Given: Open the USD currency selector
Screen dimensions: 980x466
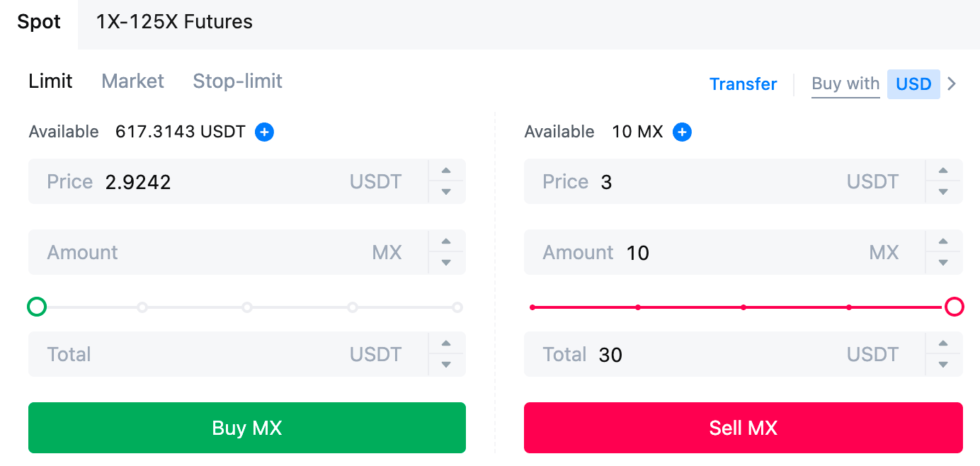Looking at the screenshot, I should [913, 84].
